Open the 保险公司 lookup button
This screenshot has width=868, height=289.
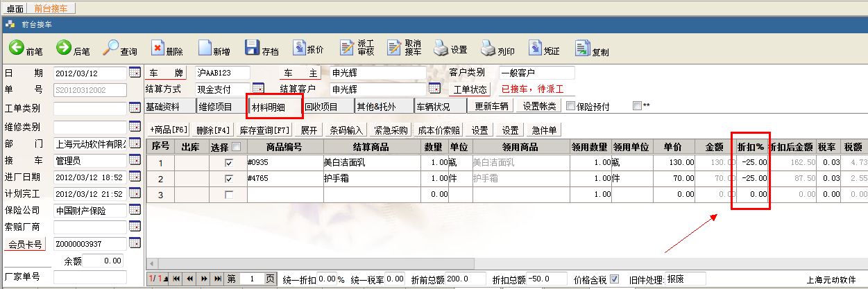click(x=135, y=210)
